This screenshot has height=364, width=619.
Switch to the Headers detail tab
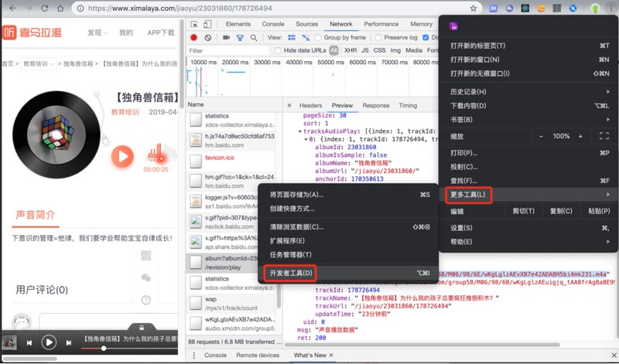click(x=311, y=106)
